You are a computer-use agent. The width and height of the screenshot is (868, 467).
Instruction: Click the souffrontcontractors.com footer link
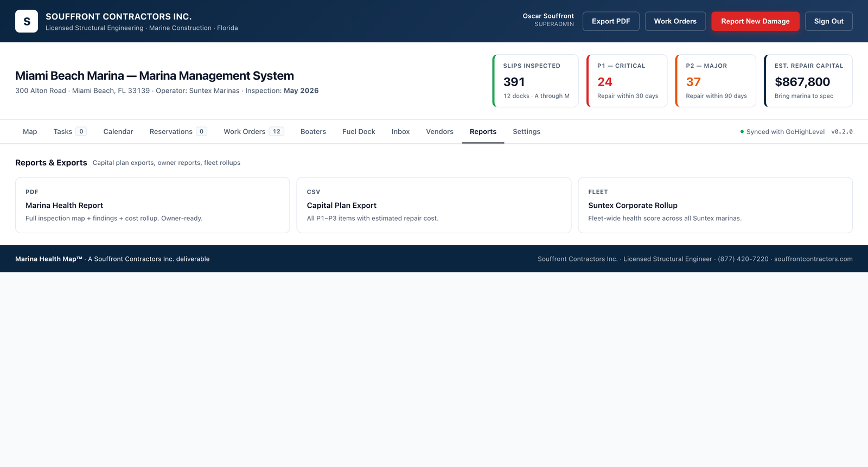click(813, 259)
